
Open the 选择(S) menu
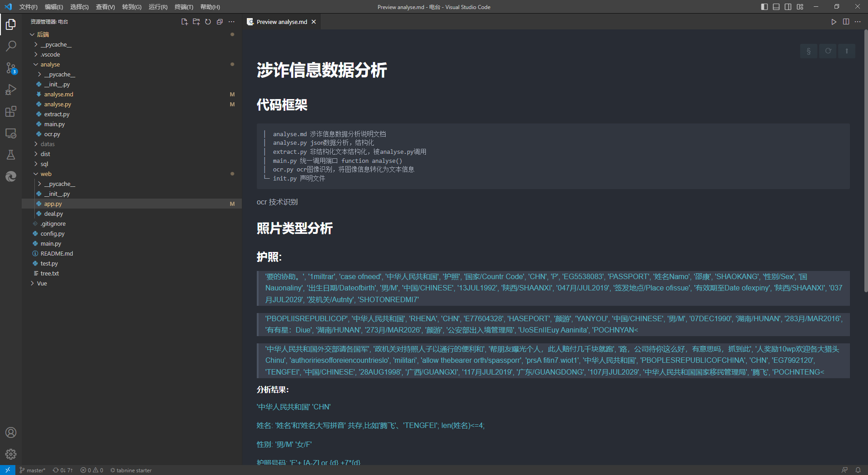click(x=80, y=7)
